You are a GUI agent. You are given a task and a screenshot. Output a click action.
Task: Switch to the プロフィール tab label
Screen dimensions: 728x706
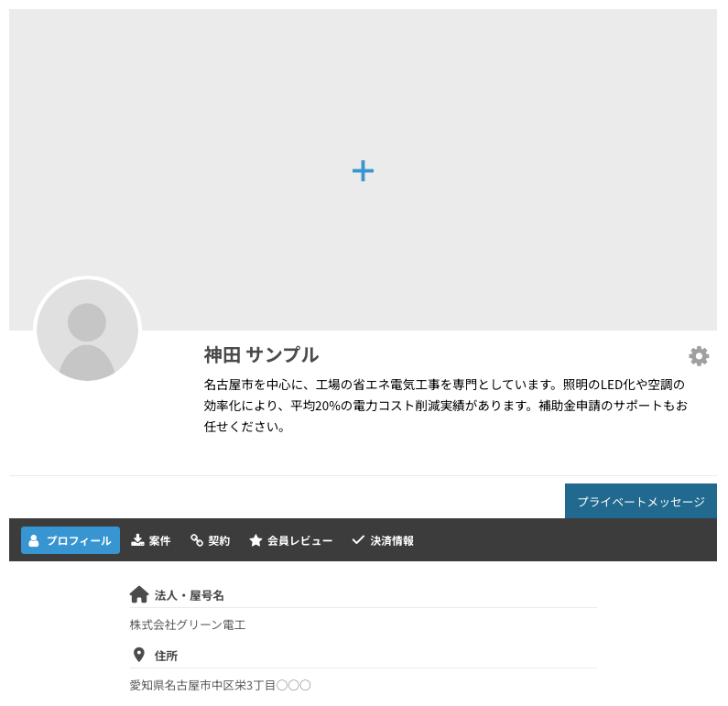[x=79, y=541]
